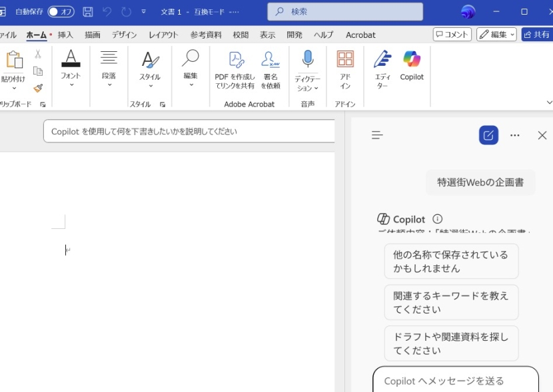Click the Comments (コメント) button
Viewport: 553px width, 392px height.
452,35
